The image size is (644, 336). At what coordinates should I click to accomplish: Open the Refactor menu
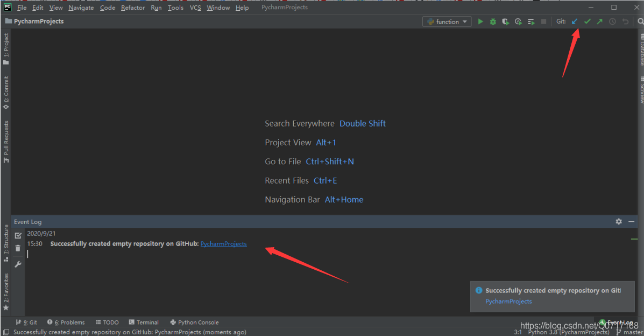point(133,8)
